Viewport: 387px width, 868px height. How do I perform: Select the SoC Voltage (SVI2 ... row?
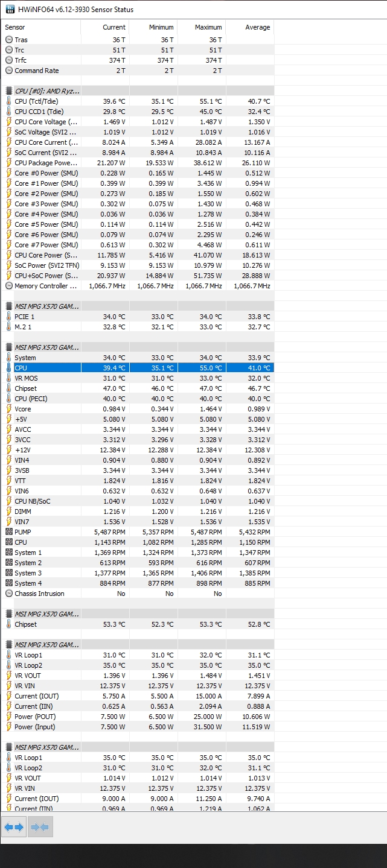point(138,132)
